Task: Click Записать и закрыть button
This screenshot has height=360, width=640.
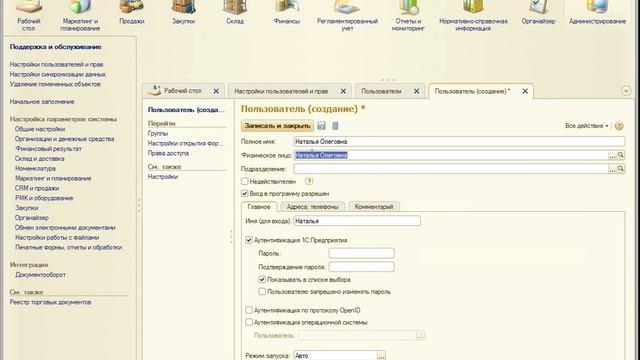Action: pyautogui.click(x=277, y=126)
